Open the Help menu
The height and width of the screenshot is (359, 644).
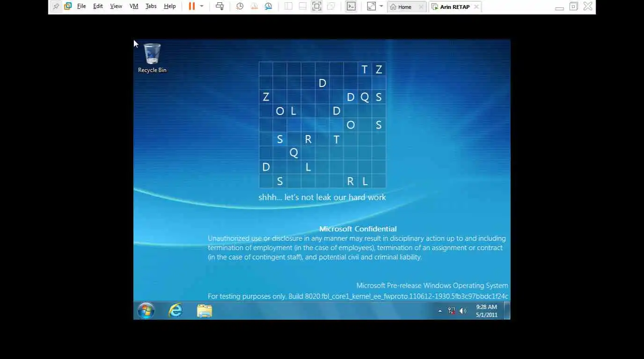pos(170,7)
